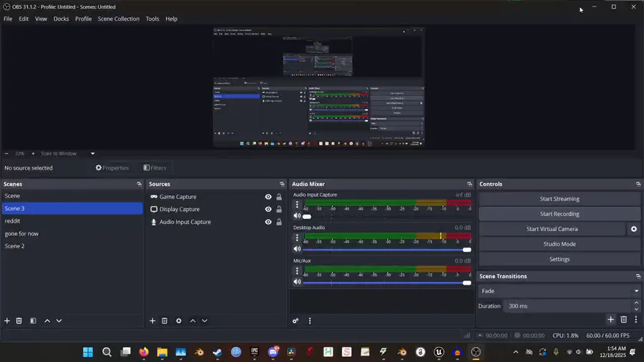This screenshot has width=644, height=362.
Task: Select the 'reddit' scene
Action: click(x=72, y=221)
